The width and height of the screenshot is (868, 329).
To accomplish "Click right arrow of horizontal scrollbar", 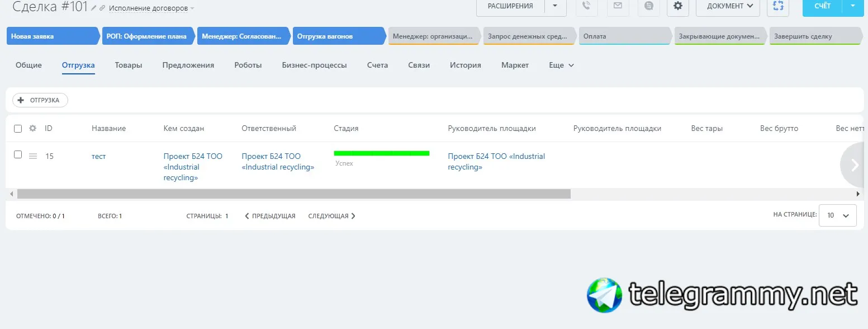I will click(858, 194).
